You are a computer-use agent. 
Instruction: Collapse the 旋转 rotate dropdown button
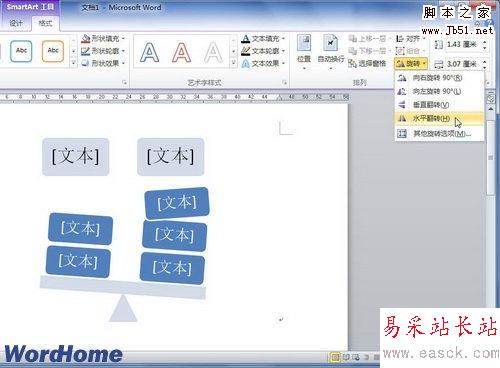[411, 63]
